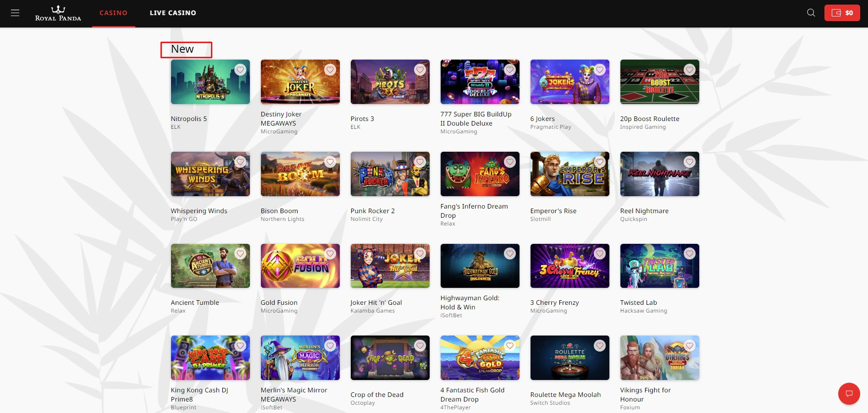
Task: Mark Joker Hit 'n' Goal favorite heart
Action: 420,253
